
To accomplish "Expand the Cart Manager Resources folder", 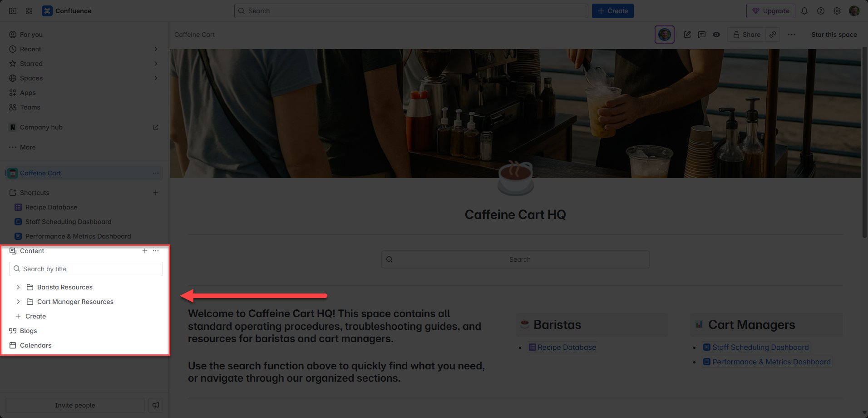I will pyautogui.click(x=18, y=302).
